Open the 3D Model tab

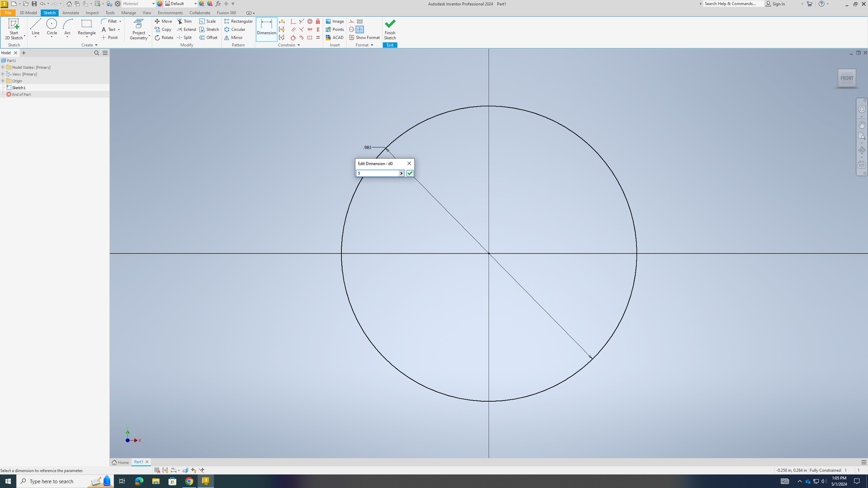click(28, 13)
